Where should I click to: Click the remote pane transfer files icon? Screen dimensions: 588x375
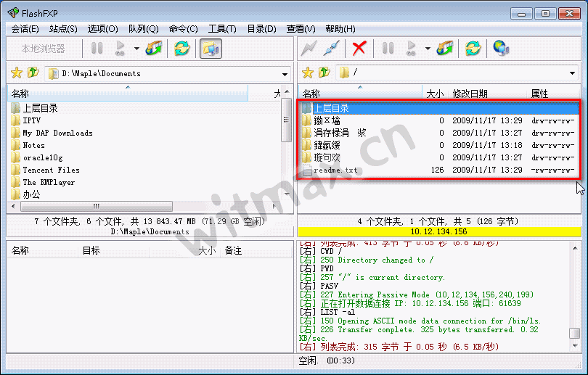445,49
